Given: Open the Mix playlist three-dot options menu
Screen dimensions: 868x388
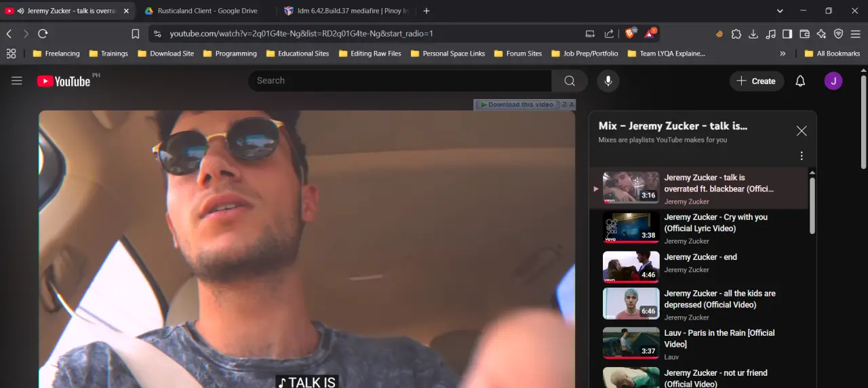Looking at the screenshot, I should (802, 155).
